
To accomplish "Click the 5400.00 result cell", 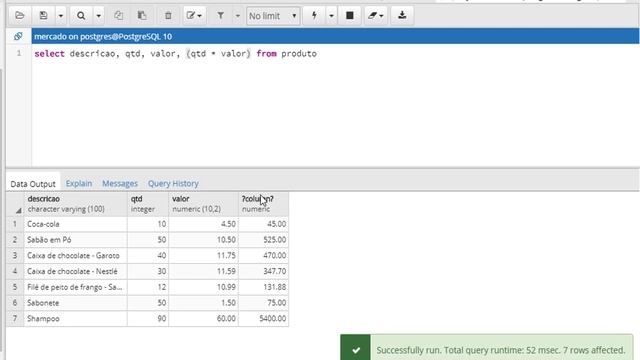I will 263,318.
